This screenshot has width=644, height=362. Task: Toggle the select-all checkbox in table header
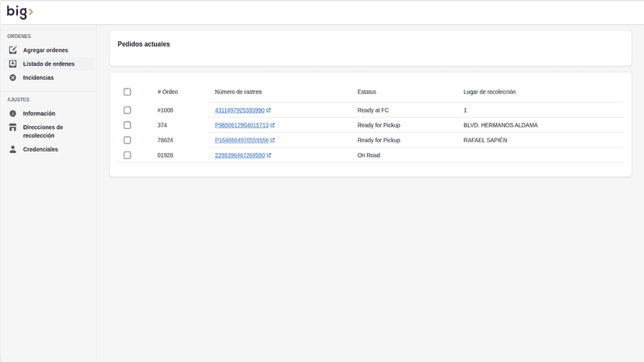pyautogui.click(x=128, y=92)
